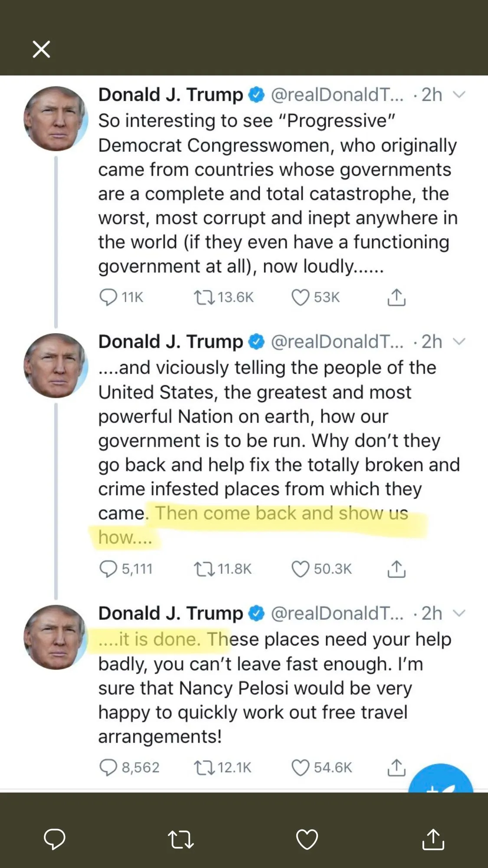
Task: Share the first tweet via share icon
Action: [396, 298]
